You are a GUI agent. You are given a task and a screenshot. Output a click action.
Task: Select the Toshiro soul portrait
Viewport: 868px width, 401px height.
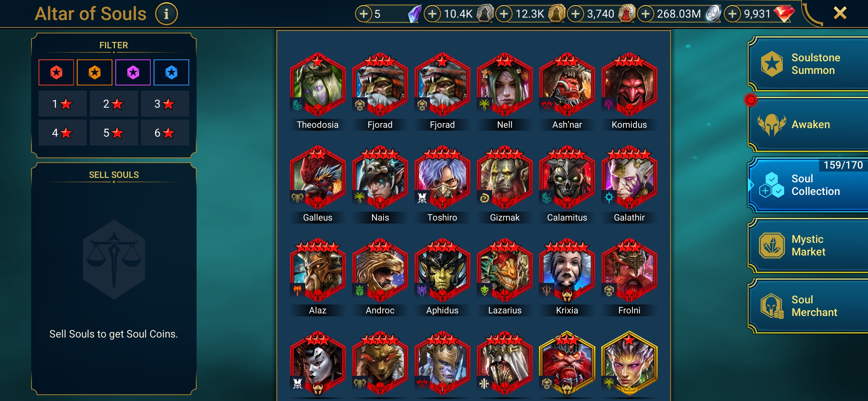point(442,178)
